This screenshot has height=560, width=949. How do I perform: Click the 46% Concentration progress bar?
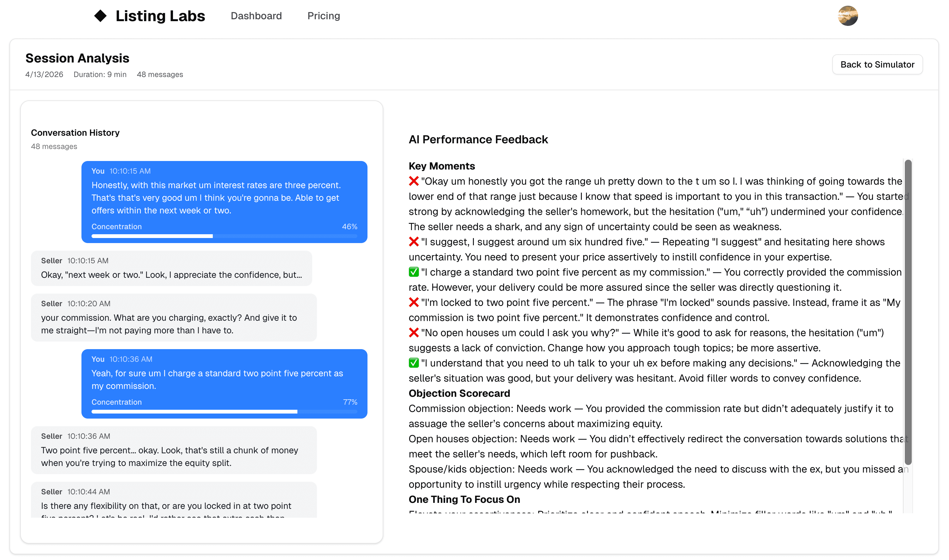(224, 236)
